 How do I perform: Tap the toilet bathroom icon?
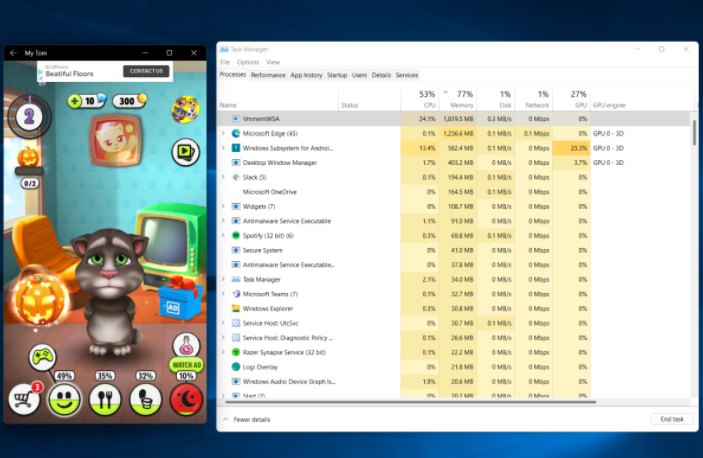click(x=146, y=399)
